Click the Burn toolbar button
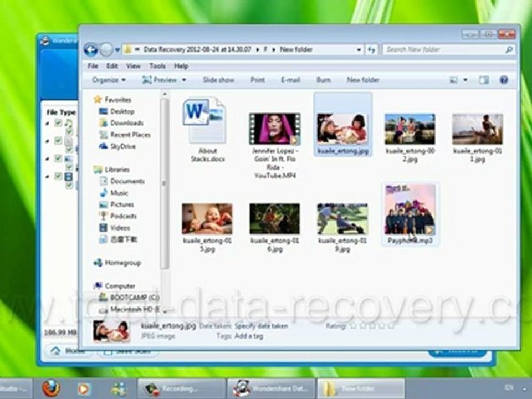The width and height of the screenshot is (532, 399). point(323,80)
